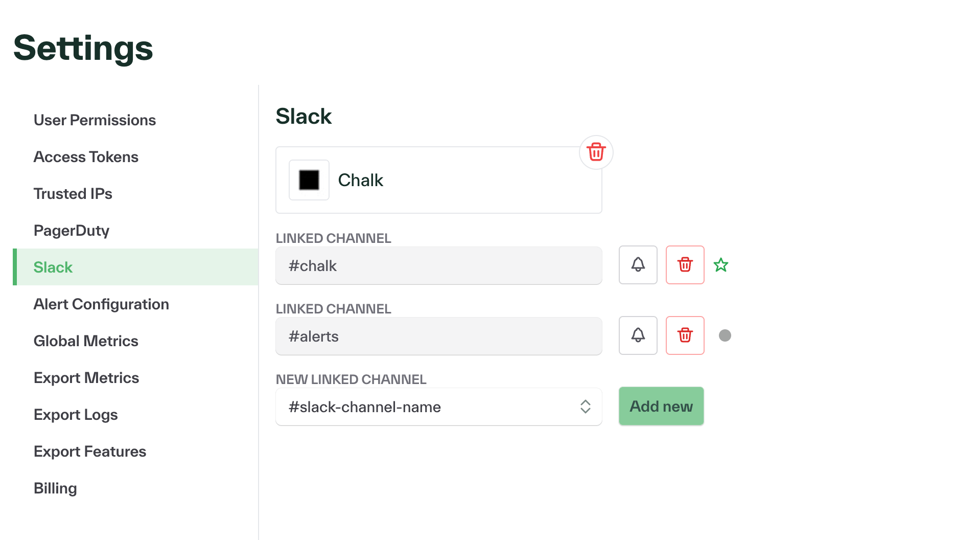Click the bell icon for #alerts channel
The width and height of the screenshot is (980, 540).
click(637, 335)
